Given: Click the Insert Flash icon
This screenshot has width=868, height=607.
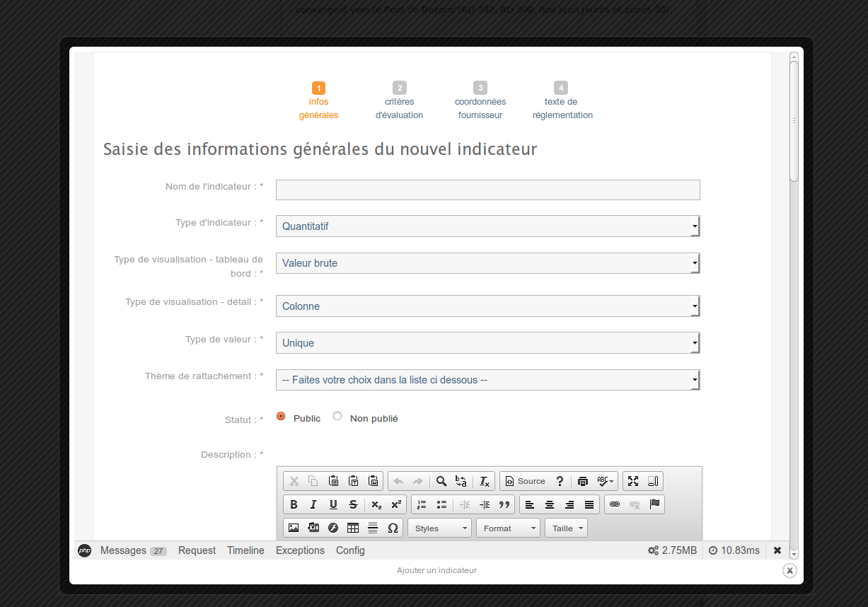Looking at the screenshot, I should (333, 528).
